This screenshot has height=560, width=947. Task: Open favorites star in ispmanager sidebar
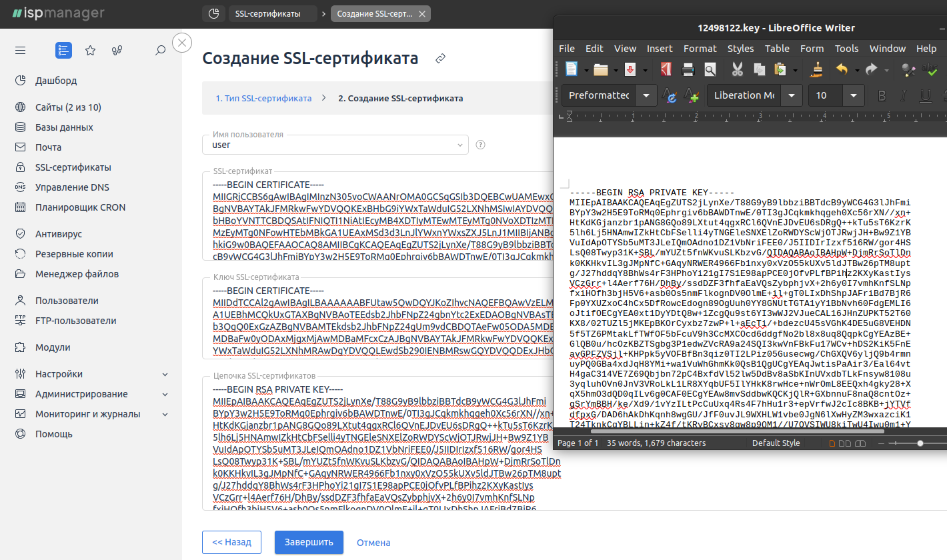91,50
